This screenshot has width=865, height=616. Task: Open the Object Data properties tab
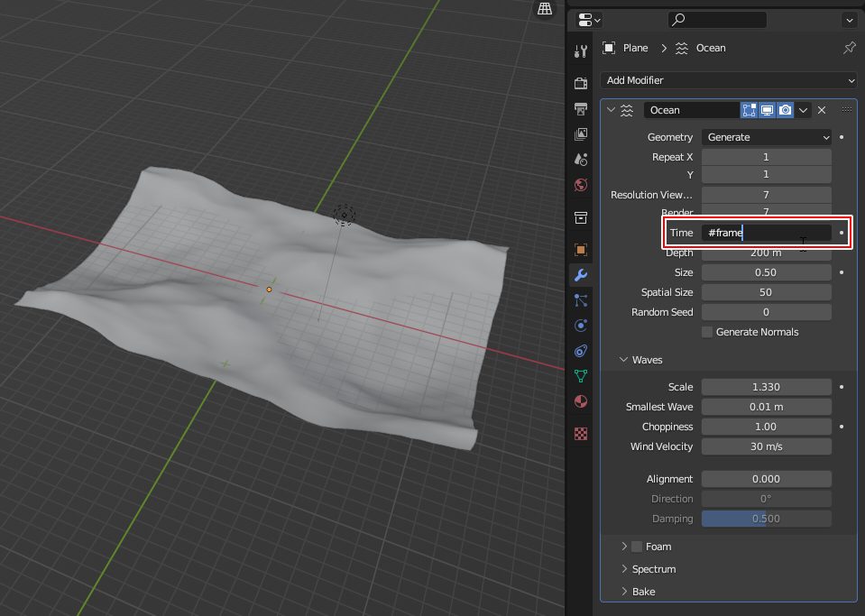[581, 376]
